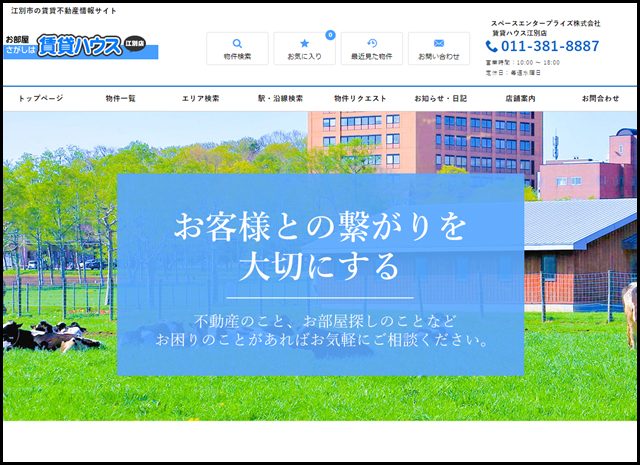
Task: Open 物件一覧 menu item
Action: click(120, 98)
